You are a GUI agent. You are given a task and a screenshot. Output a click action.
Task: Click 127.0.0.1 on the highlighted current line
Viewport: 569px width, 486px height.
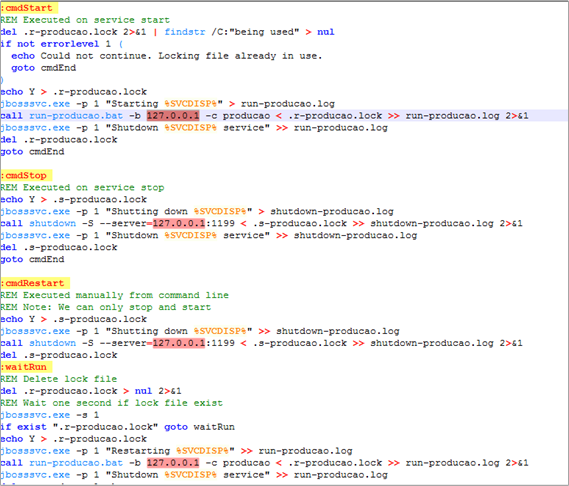point(173,116)
